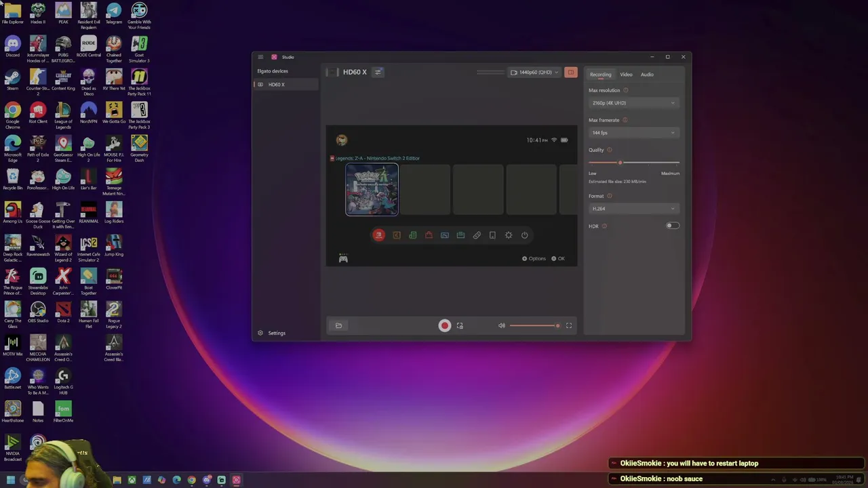Select the NordVPN desktop shortcut
The width and height of the screenshot is (868, 488).
click(89, 113)
